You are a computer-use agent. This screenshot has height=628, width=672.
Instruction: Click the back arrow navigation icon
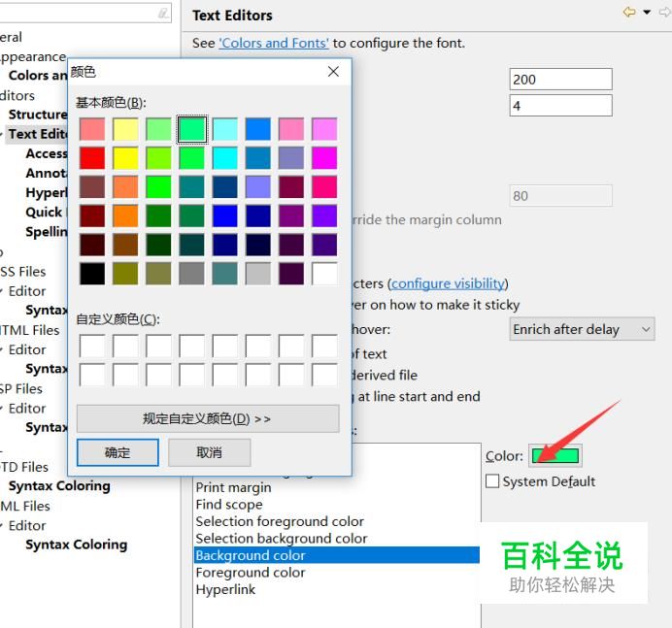coord(629,12)
